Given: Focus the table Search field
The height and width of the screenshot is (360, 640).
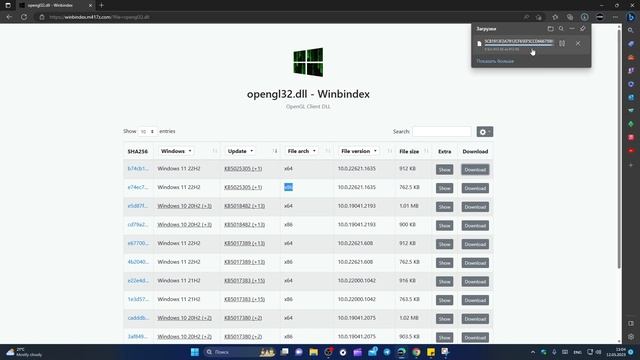Looking at the screenshot, I should [442, 131].
